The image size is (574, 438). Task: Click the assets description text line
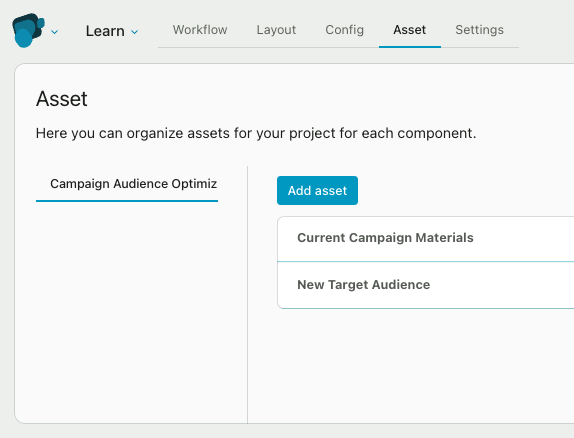click(x=256, y=133)
